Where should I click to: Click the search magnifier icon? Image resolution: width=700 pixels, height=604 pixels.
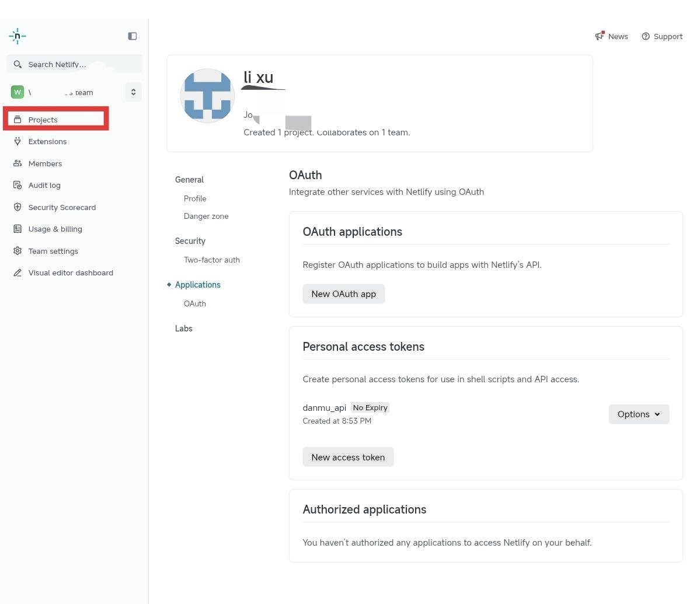(18, 64)
